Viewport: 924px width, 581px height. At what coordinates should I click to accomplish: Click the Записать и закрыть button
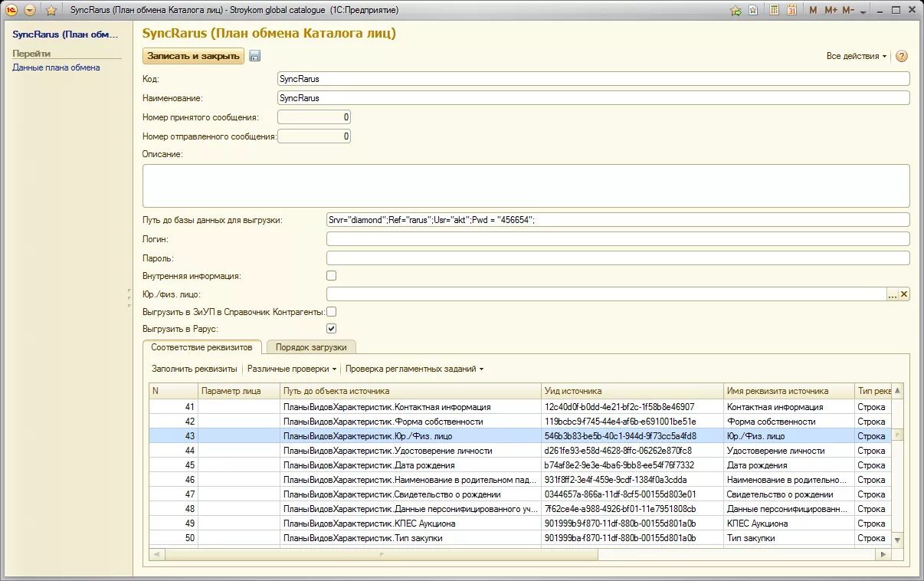tap(193, 56)
